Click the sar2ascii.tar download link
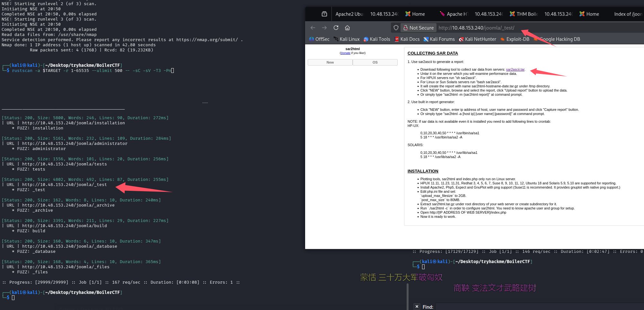Screen dimensions: 644x310 click(515, 69)
